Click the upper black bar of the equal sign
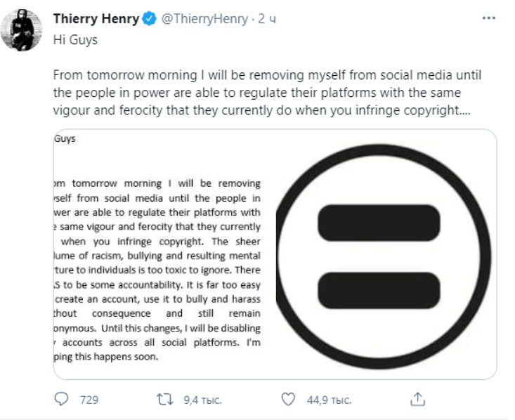Screen dimensions: 515x420 click(x=379, y=223)
